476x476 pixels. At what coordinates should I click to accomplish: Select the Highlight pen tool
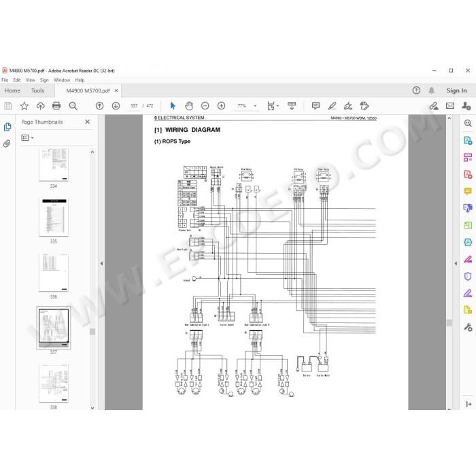pyautogui.click(x=332, y=106)
